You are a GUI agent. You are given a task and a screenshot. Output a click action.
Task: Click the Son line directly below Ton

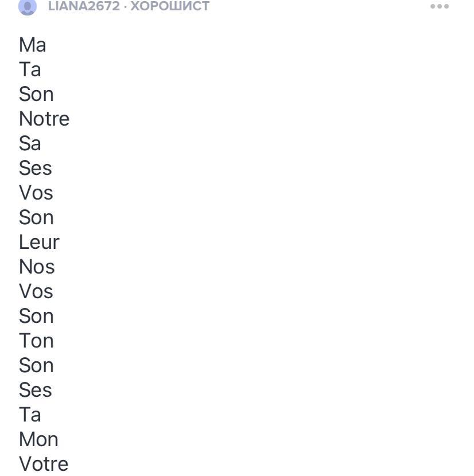[36, 365]
